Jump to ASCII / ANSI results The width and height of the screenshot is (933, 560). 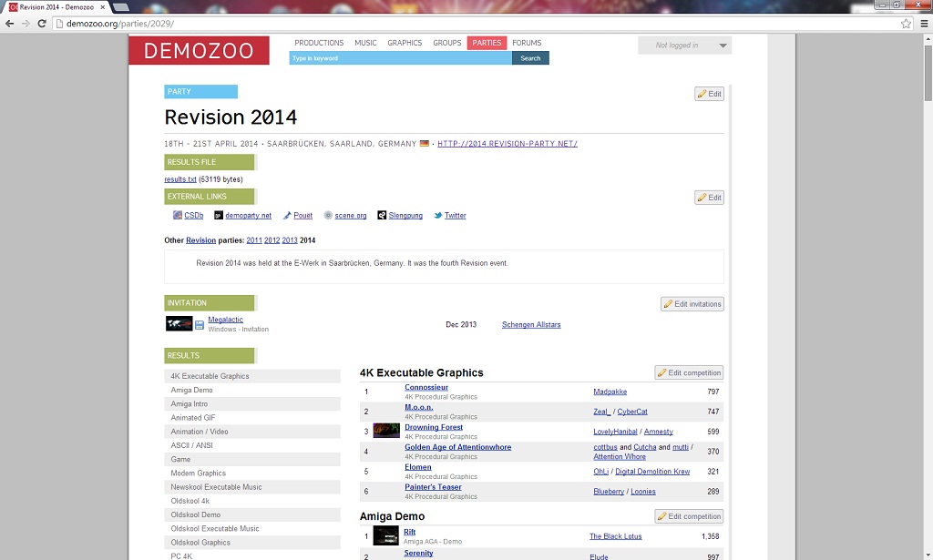252,445
